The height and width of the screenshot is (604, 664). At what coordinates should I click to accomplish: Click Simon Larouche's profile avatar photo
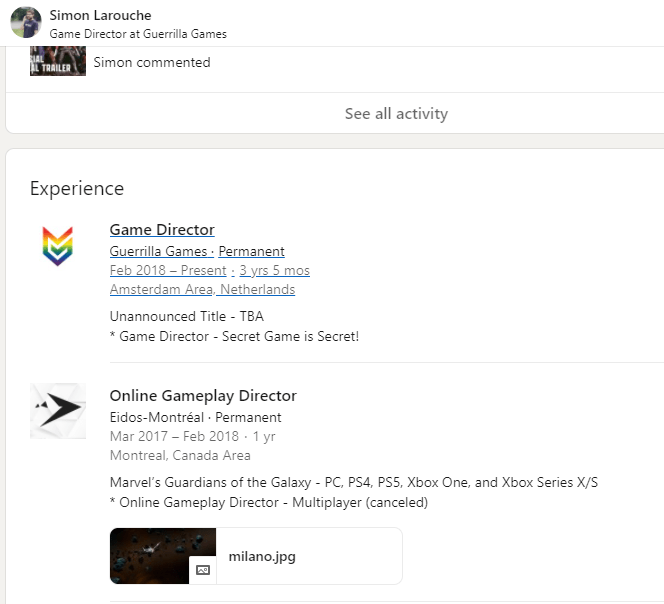25,22
